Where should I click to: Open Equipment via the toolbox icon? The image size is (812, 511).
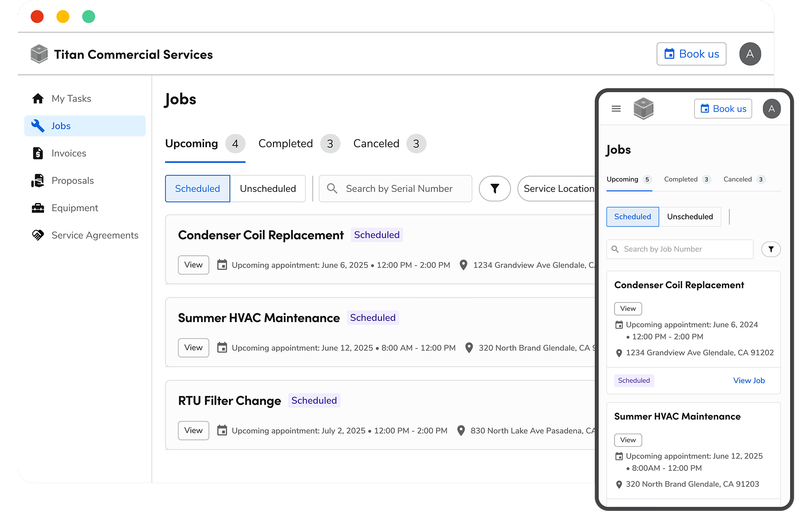(38, 208)
